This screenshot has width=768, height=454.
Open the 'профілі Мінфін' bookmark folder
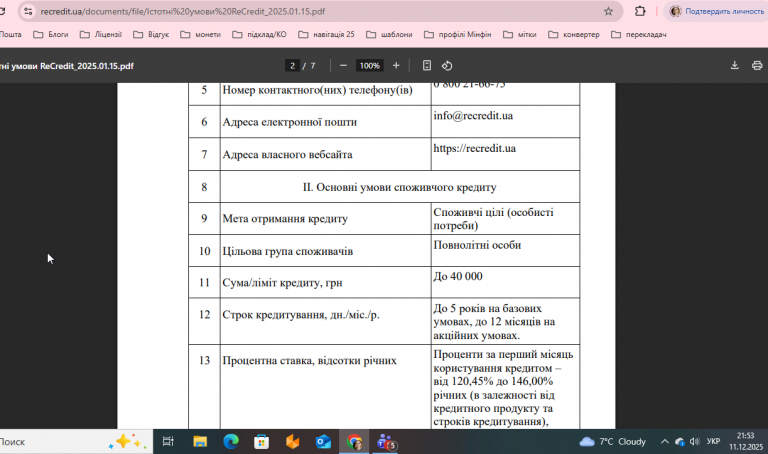pyautogui.click(x=458, y=34)
